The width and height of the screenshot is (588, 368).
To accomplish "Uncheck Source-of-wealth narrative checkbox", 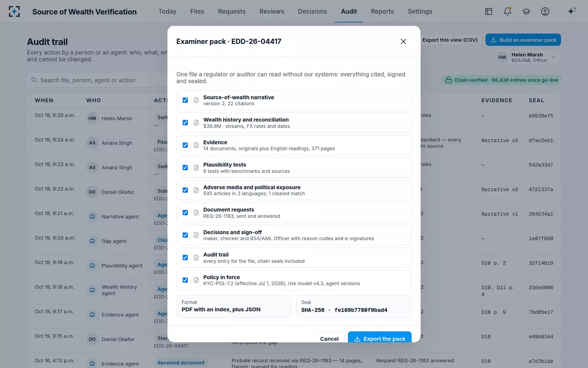I will (x=185, y=100).
